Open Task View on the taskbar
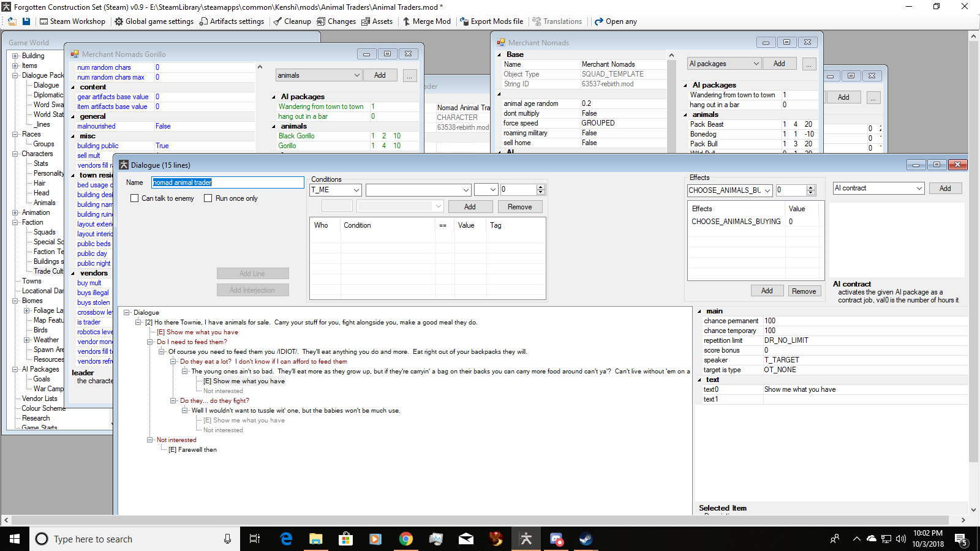980x551 pixels. click(x=255, y=539)
